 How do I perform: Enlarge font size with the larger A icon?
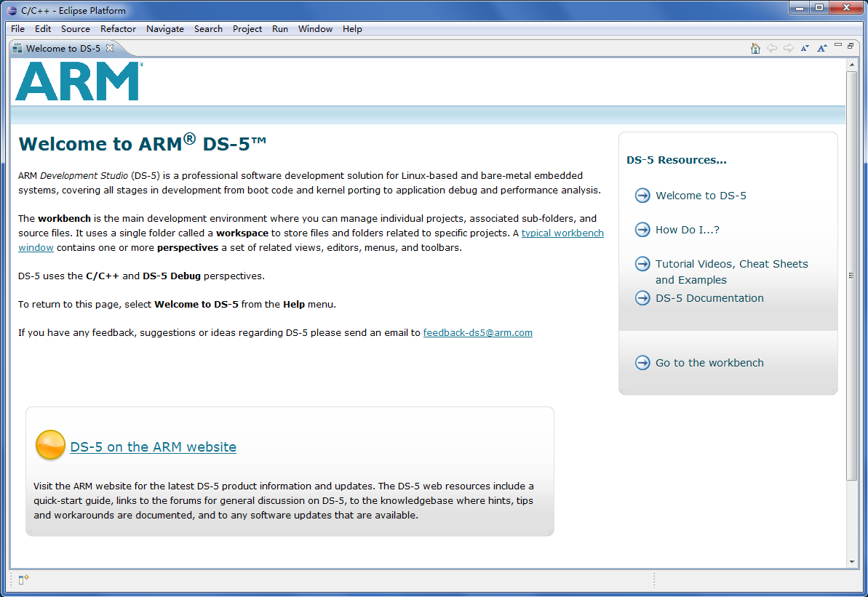tap(821, 48)
